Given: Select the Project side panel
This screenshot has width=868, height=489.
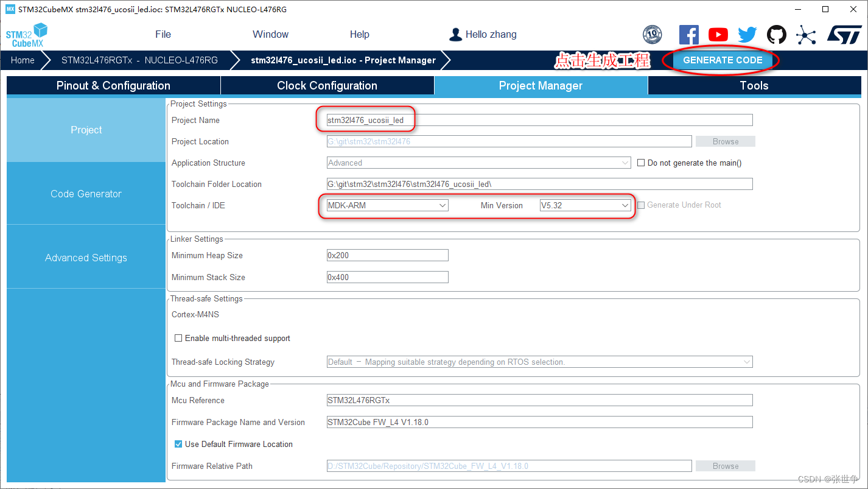Looking at the screenshot, I should click(86, 130).
